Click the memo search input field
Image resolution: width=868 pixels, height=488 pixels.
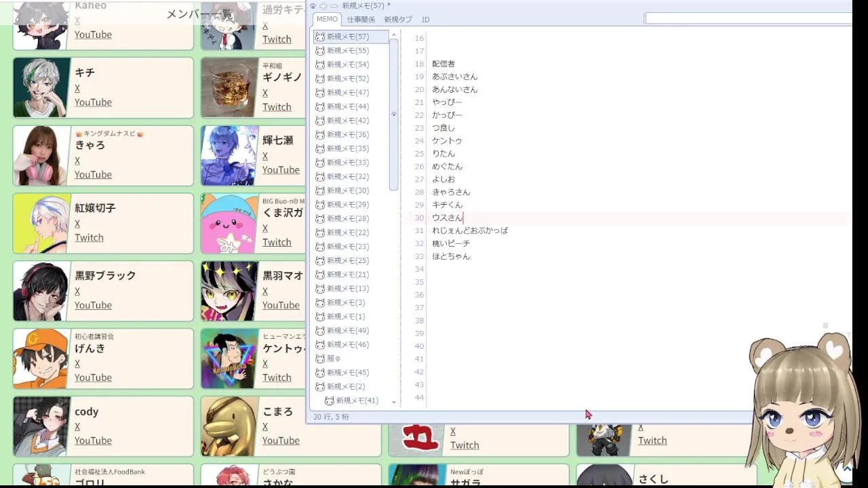click(749, 18)
